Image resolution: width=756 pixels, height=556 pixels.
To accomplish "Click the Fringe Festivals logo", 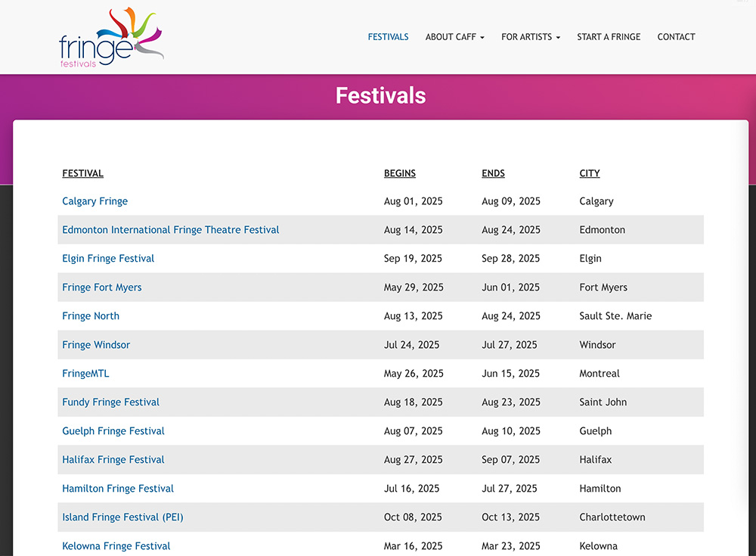I will 111,37.
